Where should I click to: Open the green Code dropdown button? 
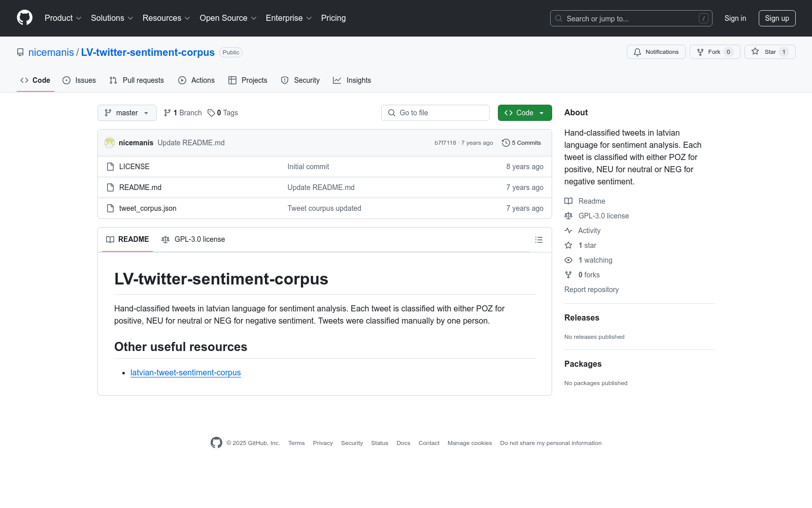(x=525, y=113)
